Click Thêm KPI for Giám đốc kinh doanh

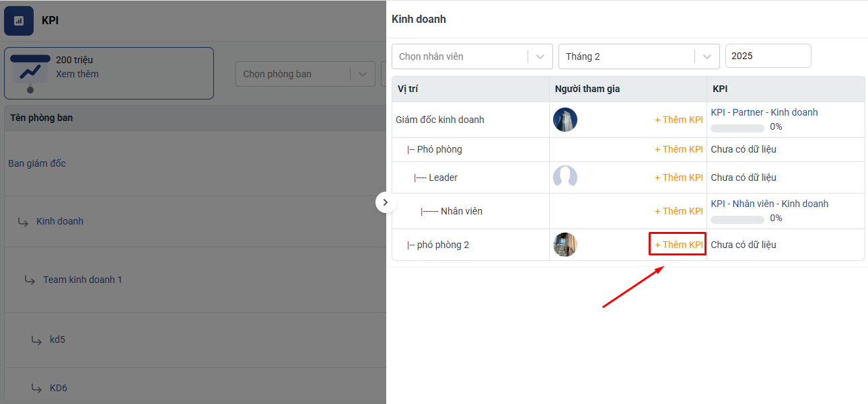click(678, 120)
